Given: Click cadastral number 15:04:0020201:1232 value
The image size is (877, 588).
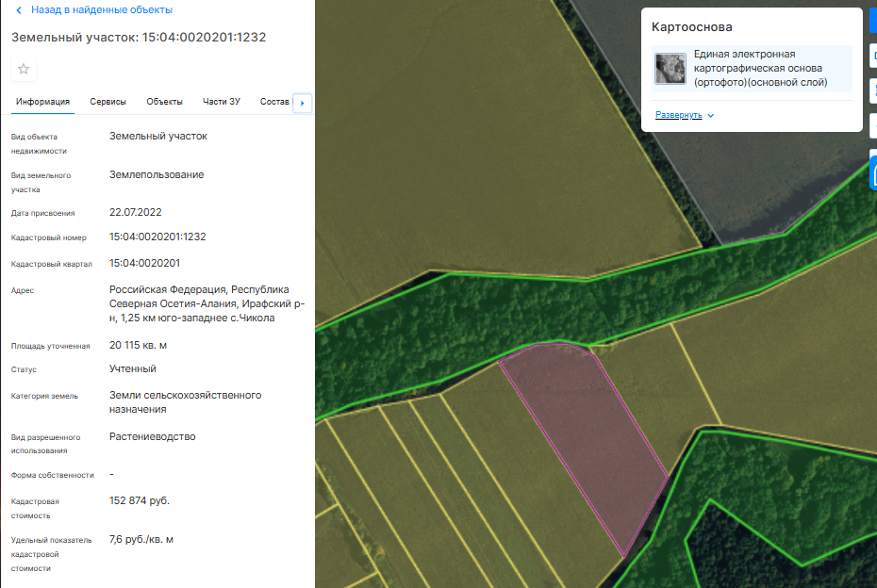Looking at the screenshot, I should click(157, 237).
